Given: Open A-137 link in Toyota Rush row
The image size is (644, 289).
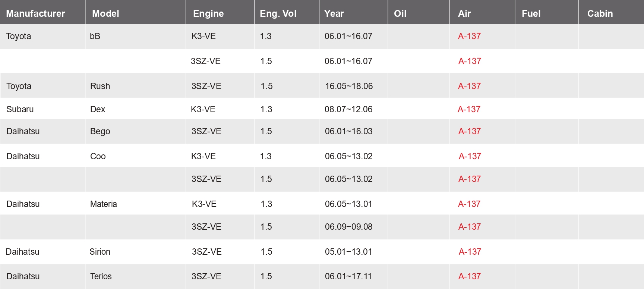Looking at the screenshot, I should (469, 86).
